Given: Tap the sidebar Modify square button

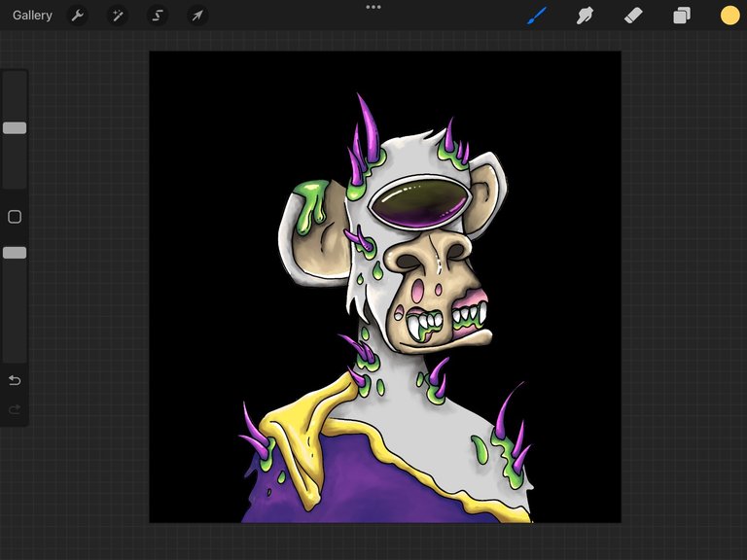Looking at the screenshot, I should [15, 217].
